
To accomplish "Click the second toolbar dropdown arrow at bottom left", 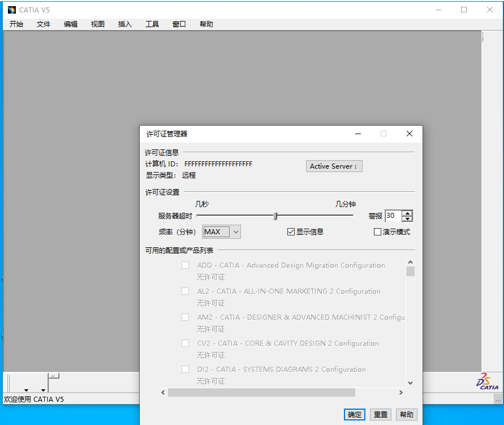I will 43,390.
